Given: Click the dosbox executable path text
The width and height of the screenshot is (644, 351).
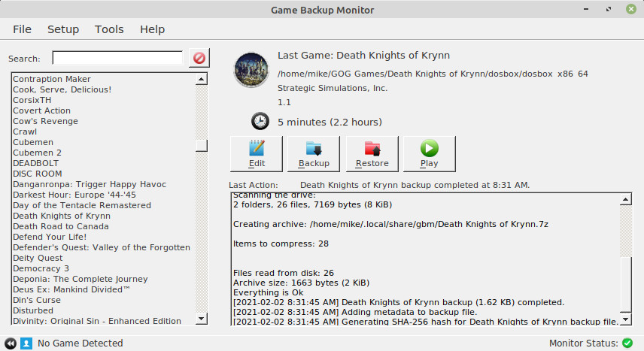Looking at the screenshot, I should pos(433,74).
